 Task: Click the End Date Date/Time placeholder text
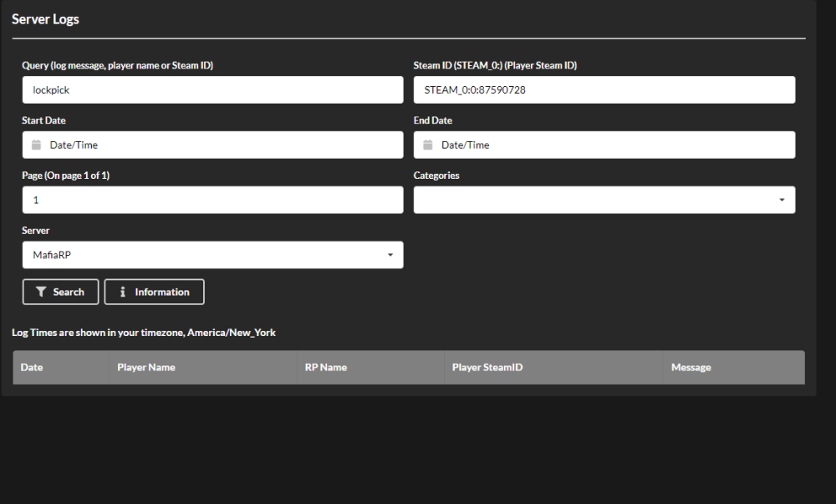point(466,145)
